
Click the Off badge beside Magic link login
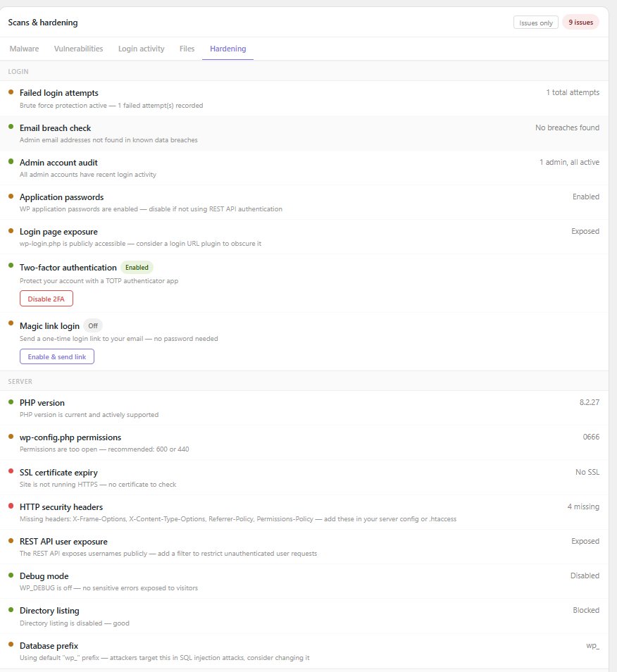(x=92, y=325)
